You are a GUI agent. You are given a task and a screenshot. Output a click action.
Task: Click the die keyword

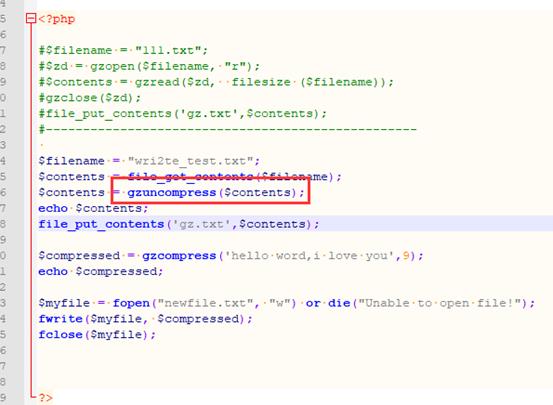pos(339,303)
